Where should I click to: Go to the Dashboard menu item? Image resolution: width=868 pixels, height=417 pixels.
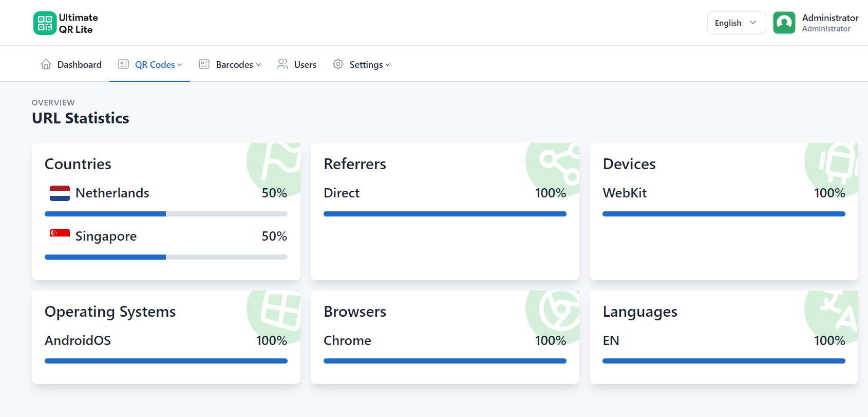(x=71, y=64)
